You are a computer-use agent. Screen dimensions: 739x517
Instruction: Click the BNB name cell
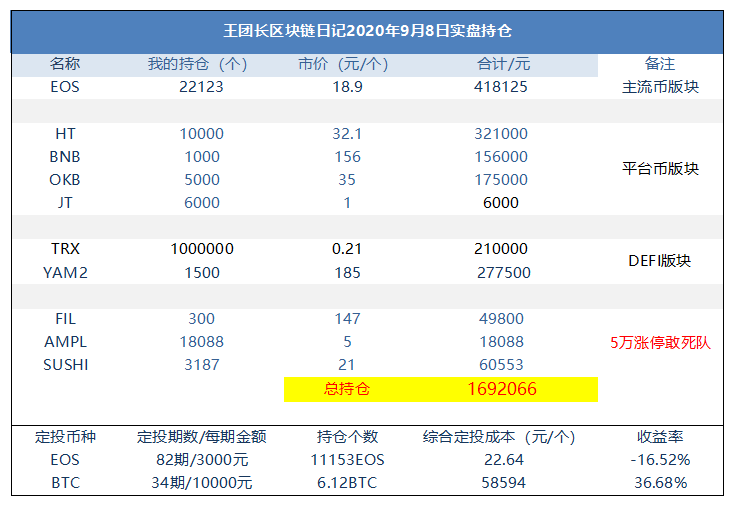[65, 157]
